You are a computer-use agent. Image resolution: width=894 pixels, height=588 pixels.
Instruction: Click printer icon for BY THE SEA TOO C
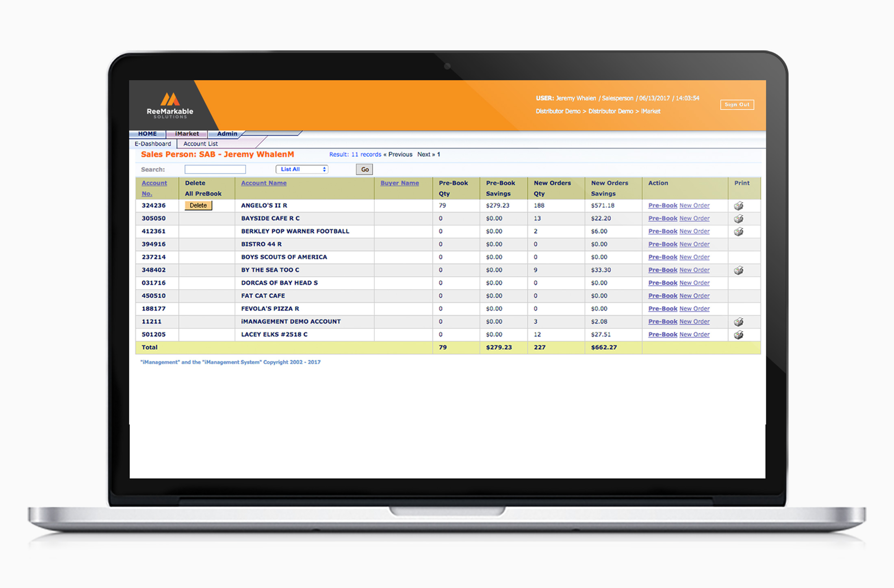tap(738, 270)
